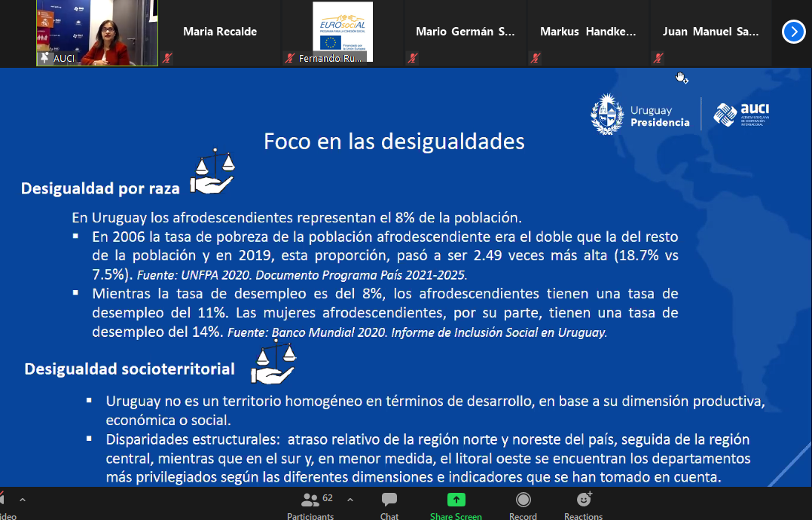
Task: Click the Maria Recalde name tile
Action: [220, 33]
